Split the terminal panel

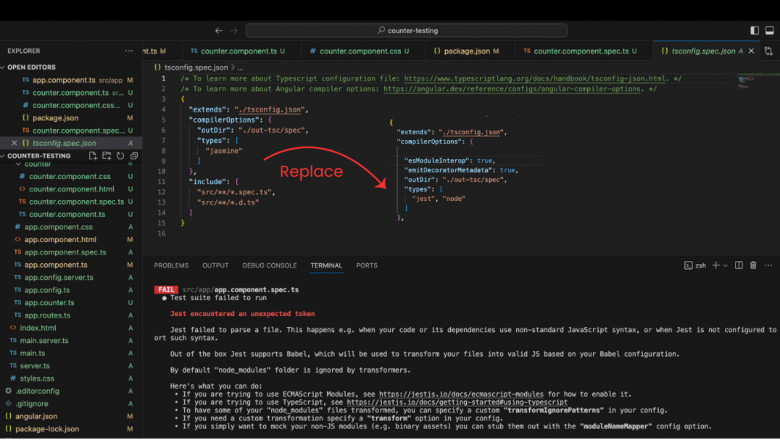[x=739, y=265]
